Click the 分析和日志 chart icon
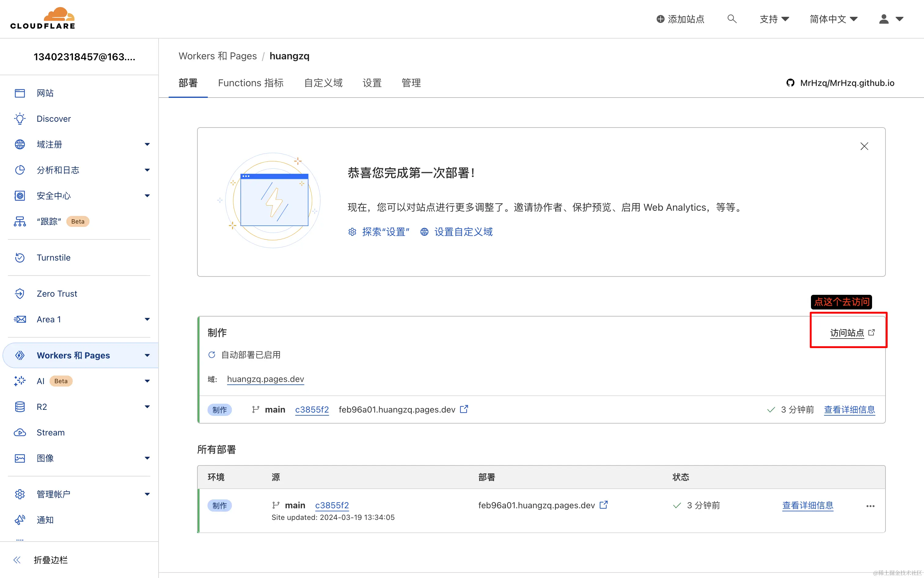This screenshot has height=578, width=924. (x=20, y=170)
